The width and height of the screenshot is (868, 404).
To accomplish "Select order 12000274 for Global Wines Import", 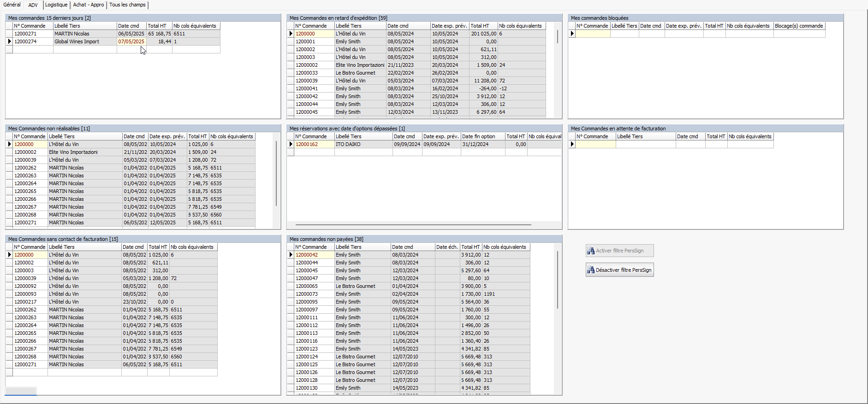I will [x=25, y=41].
